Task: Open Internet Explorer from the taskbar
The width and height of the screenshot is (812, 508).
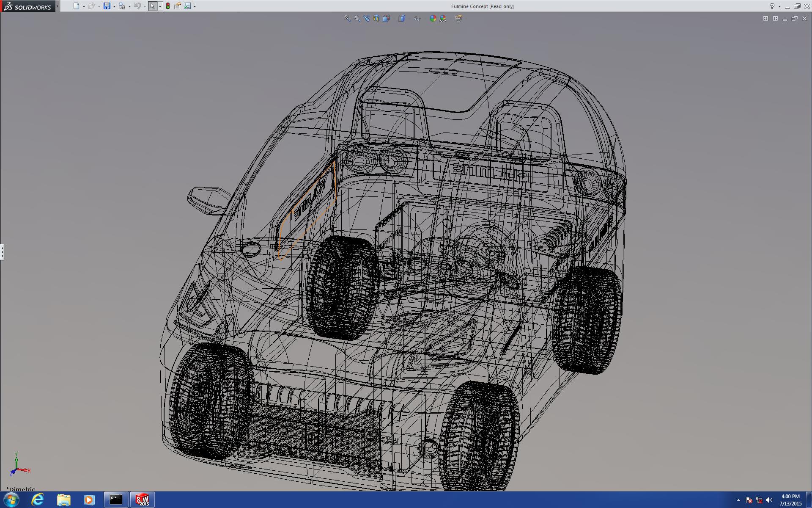Action: [x=38, y=500]
